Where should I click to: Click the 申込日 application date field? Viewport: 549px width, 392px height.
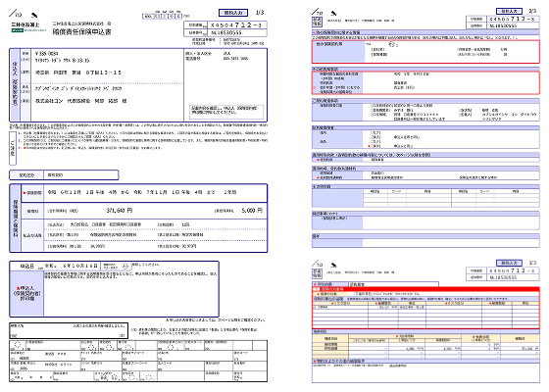(55, 267)
